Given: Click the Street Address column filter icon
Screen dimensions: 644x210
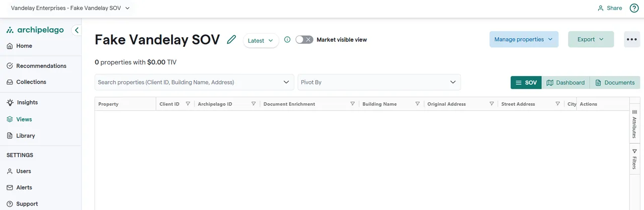Looking at the screenshot, I should 557,104.
